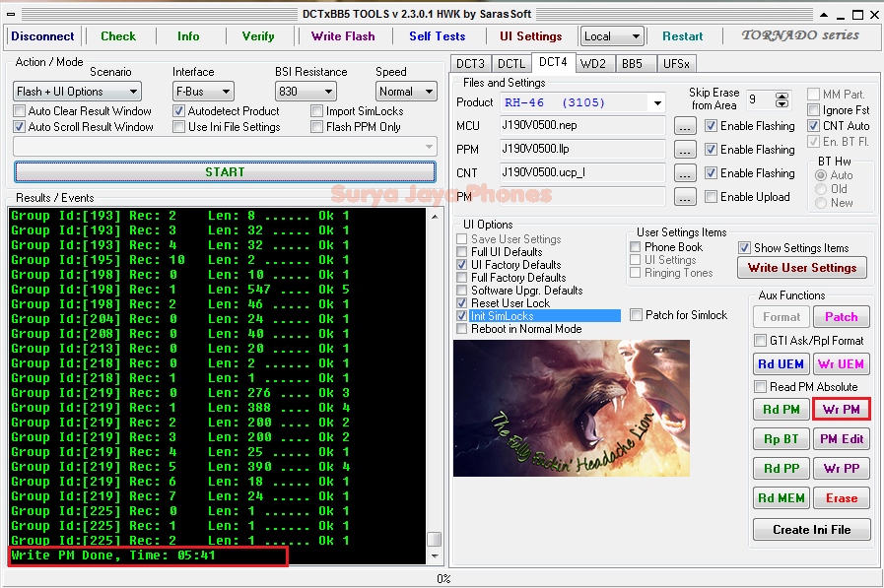This screenshot has height=588, width=884.
Task: Click the results log scrollbar up arrow
Action: pos(434,217)
